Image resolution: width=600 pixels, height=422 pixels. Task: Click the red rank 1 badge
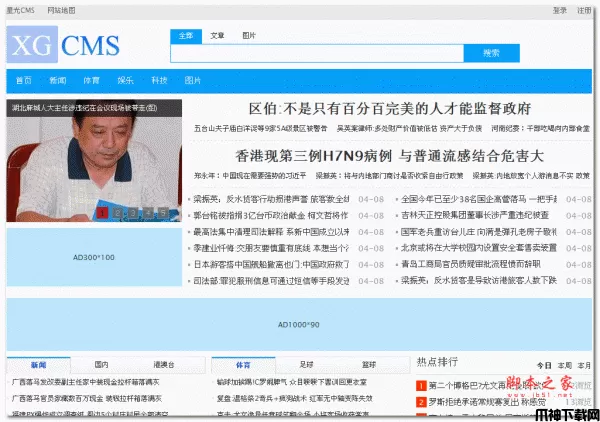tap(421, 386)
